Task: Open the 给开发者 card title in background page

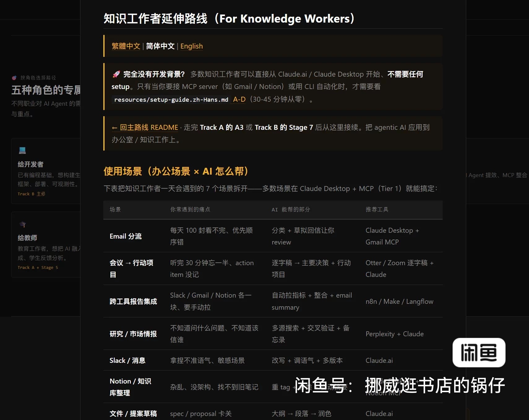Action: tap(31, 164)
